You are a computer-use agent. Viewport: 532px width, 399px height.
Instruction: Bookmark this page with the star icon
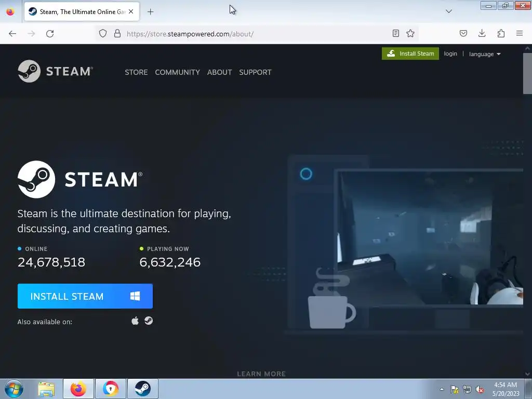click(x=410, y=33)
